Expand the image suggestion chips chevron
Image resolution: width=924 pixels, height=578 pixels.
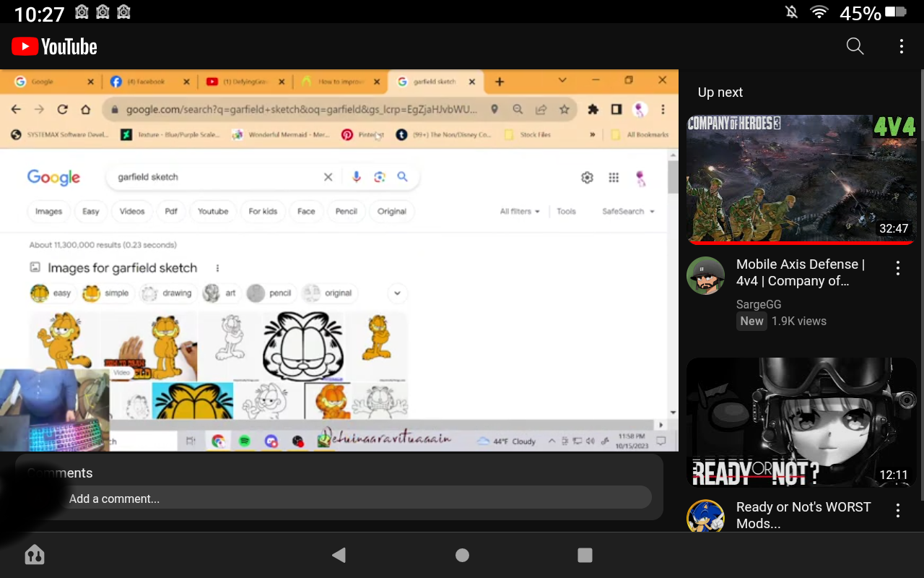coord(397,293)
